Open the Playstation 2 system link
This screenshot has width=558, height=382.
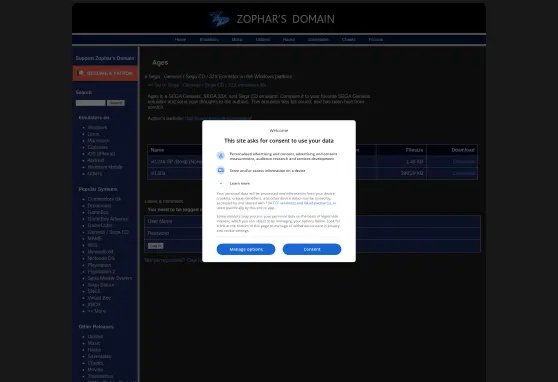click(101, 272)
